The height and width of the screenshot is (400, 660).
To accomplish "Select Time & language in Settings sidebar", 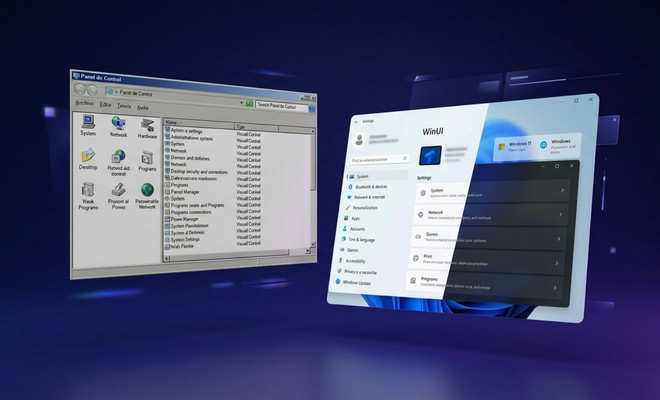I will click(x=357, y=239).
